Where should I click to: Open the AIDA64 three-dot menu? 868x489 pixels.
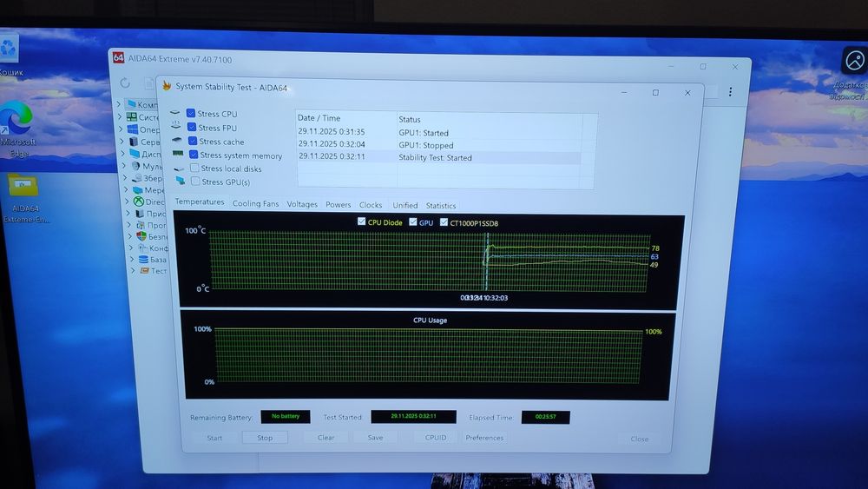point(730,92)
